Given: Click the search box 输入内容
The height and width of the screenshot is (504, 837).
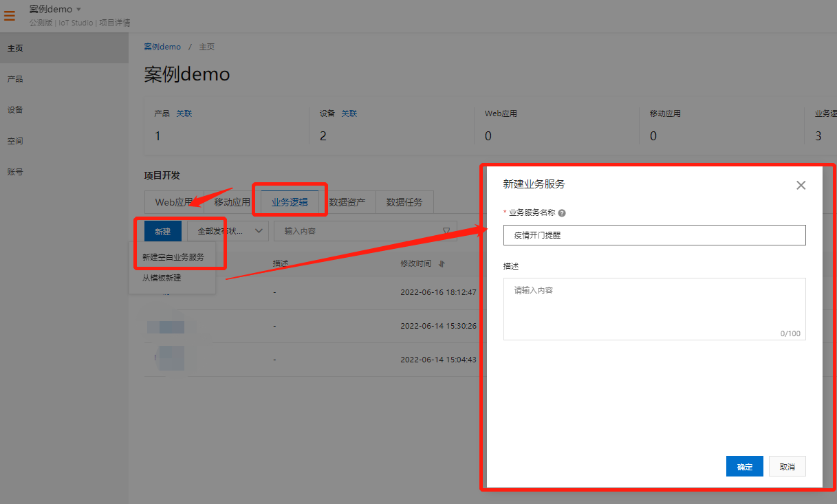Looking at the screenshot, I should [366, 231].
